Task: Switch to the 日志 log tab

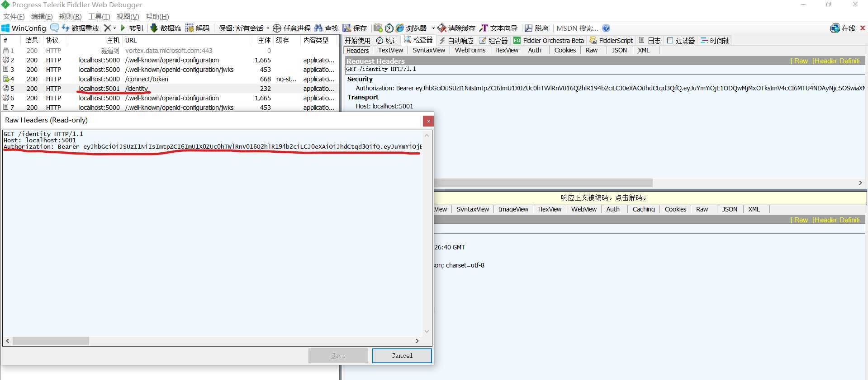Action: tap(650, 41)
